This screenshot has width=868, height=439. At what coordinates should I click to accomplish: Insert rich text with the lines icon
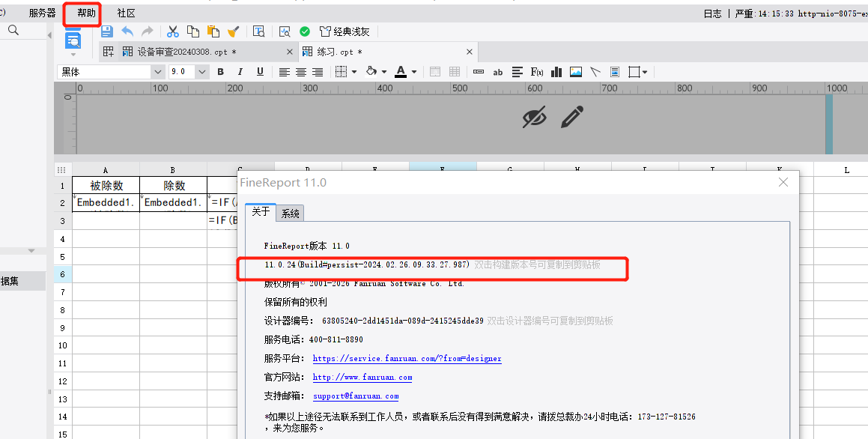(x=518, y=72)
